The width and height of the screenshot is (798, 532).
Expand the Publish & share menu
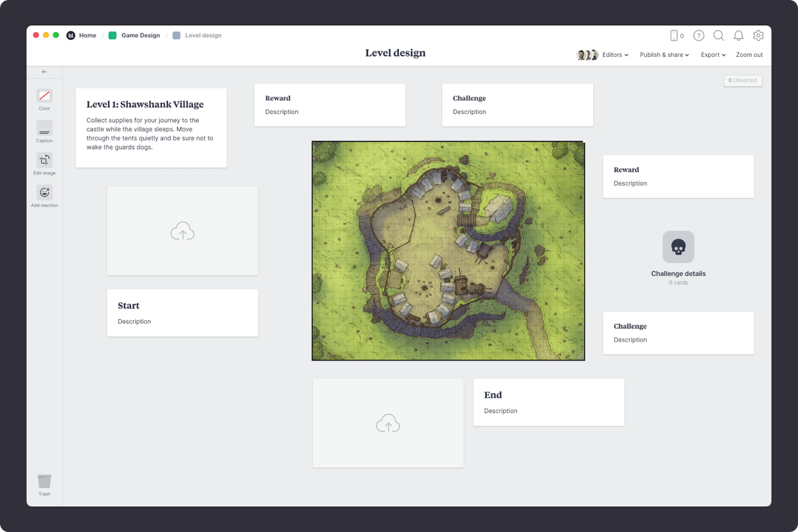[664, 55]
